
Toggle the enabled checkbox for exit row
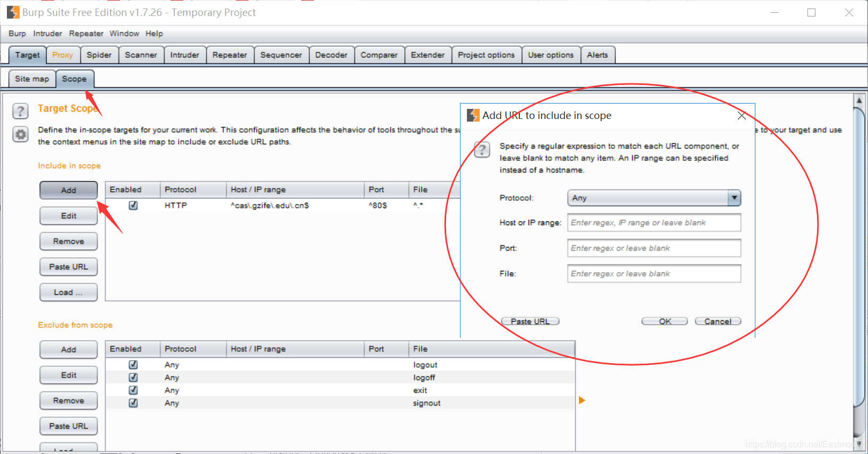(x=133, y=390)
